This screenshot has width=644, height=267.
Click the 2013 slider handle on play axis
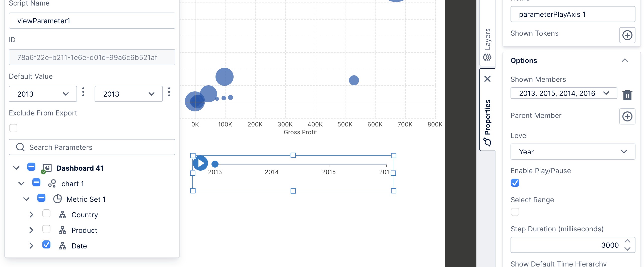[x=215, y=164]
